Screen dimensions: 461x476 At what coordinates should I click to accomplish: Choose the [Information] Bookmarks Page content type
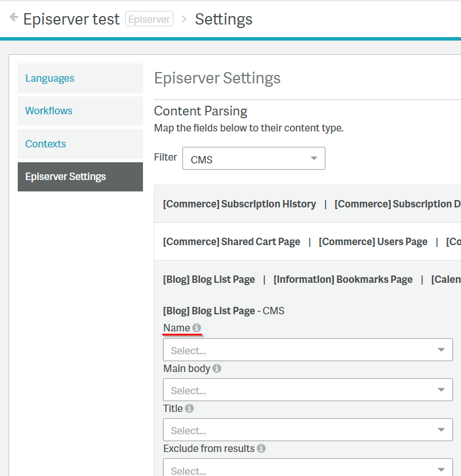(343, 279)
